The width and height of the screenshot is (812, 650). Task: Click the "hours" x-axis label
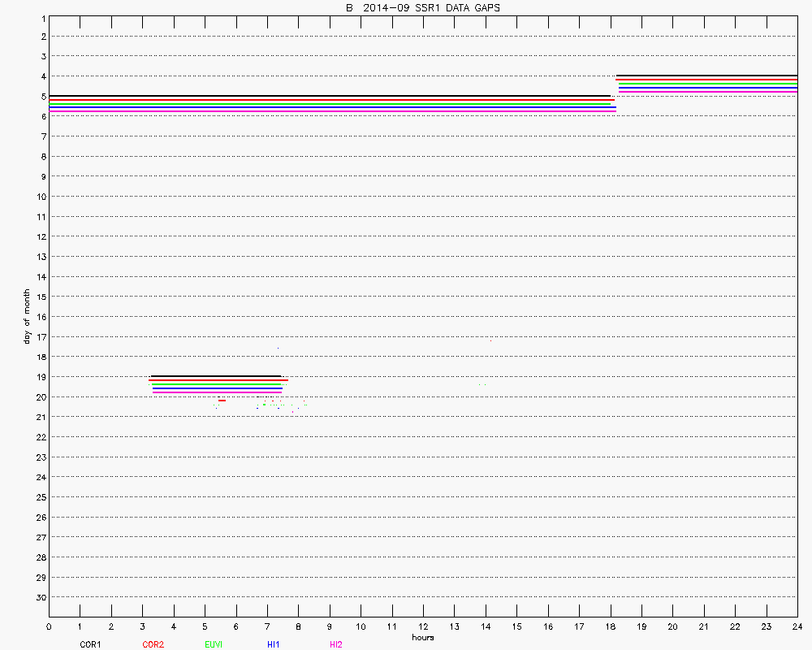coord(422,637)
